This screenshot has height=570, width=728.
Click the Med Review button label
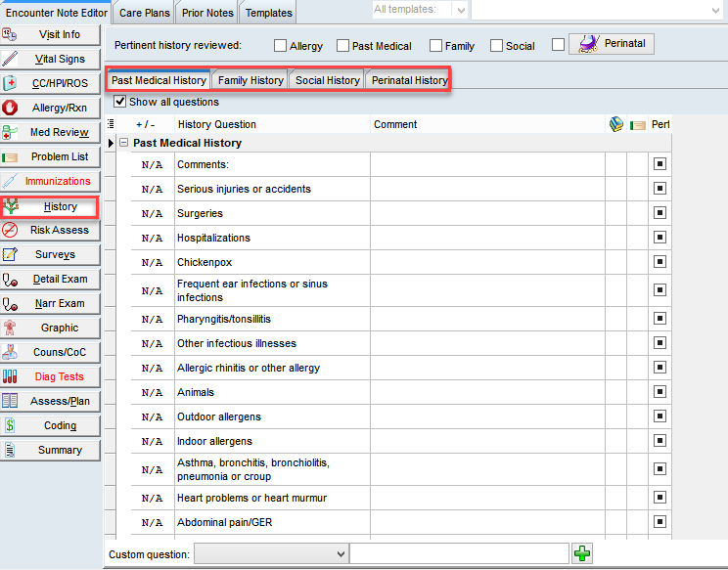60,132
